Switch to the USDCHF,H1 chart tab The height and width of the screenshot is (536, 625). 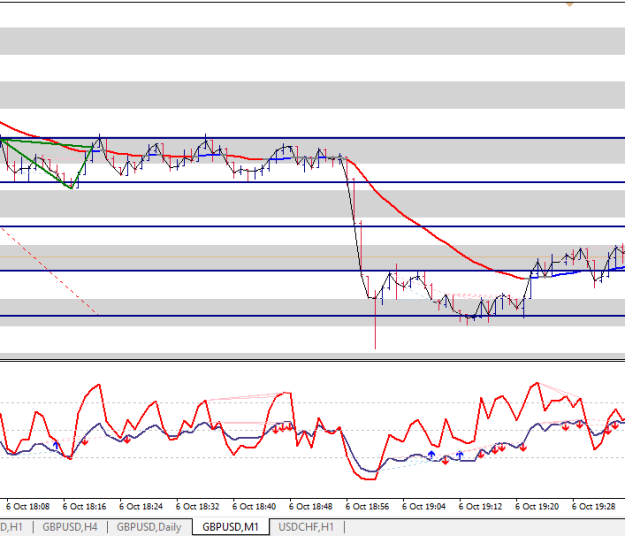click(306, 527)
